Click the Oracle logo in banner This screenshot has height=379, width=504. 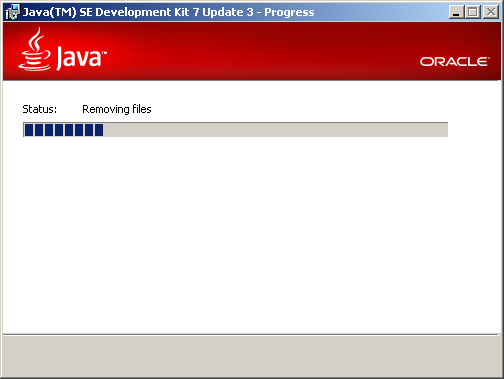coord(455,62)
